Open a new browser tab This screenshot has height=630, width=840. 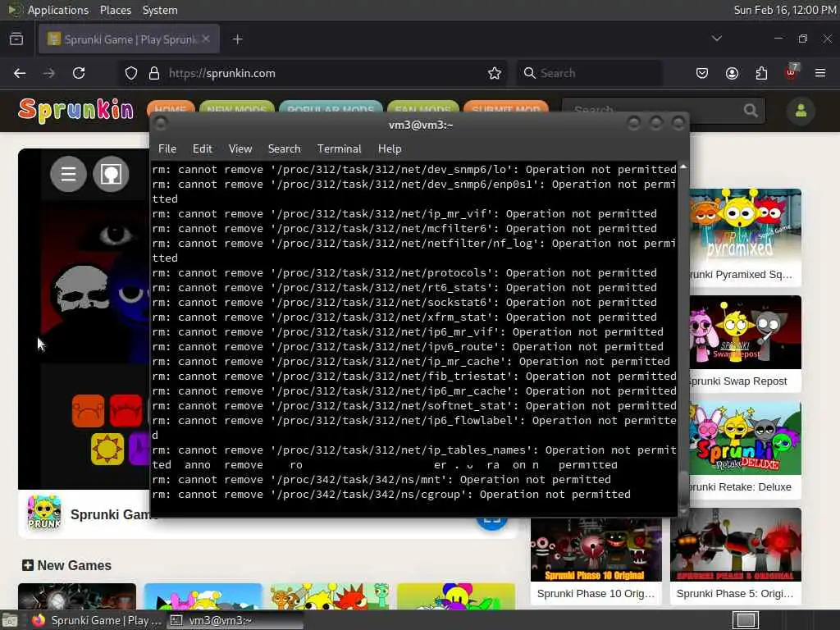pos(237,39)
